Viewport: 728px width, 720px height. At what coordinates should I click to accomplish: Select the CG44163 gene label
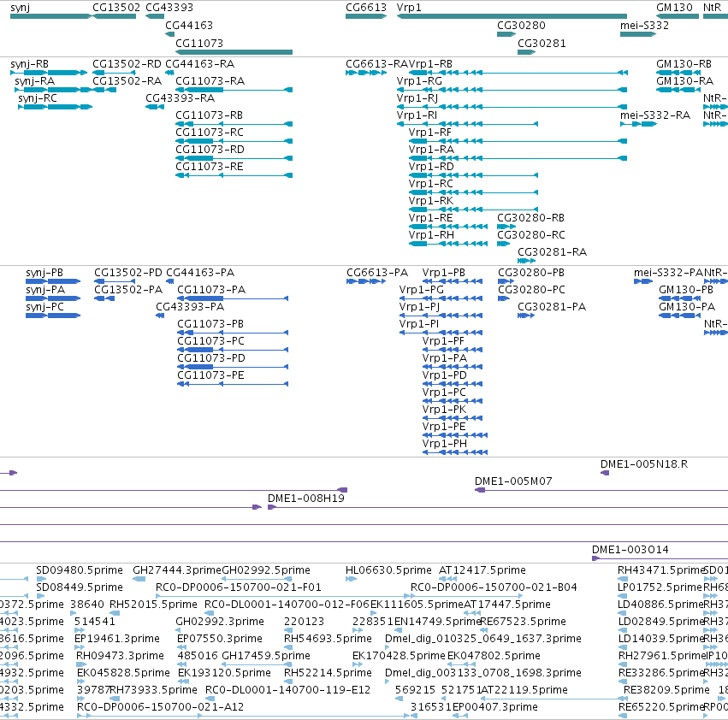pyautogui.click(x=189, y=26)
